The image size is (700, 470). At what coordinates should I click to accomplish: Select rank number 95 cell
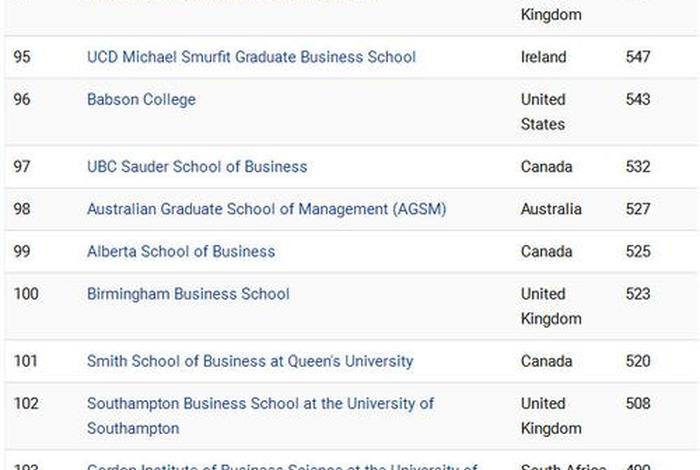[x=22, y=57]
